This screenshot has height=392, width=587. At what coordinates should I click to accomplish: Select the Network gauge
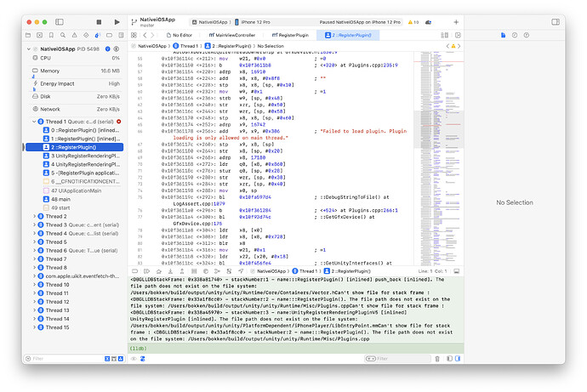pyautogui.click(x=75, y=109)
